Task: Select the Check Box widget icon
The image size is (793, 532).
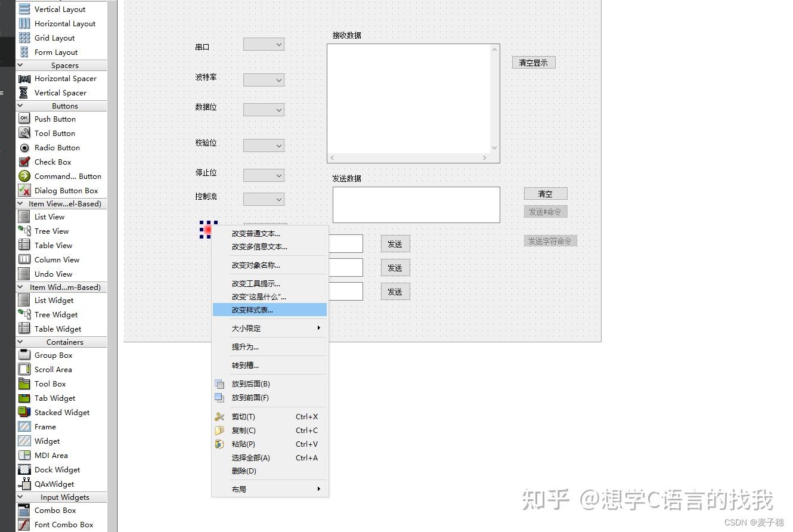Action: 24,162
